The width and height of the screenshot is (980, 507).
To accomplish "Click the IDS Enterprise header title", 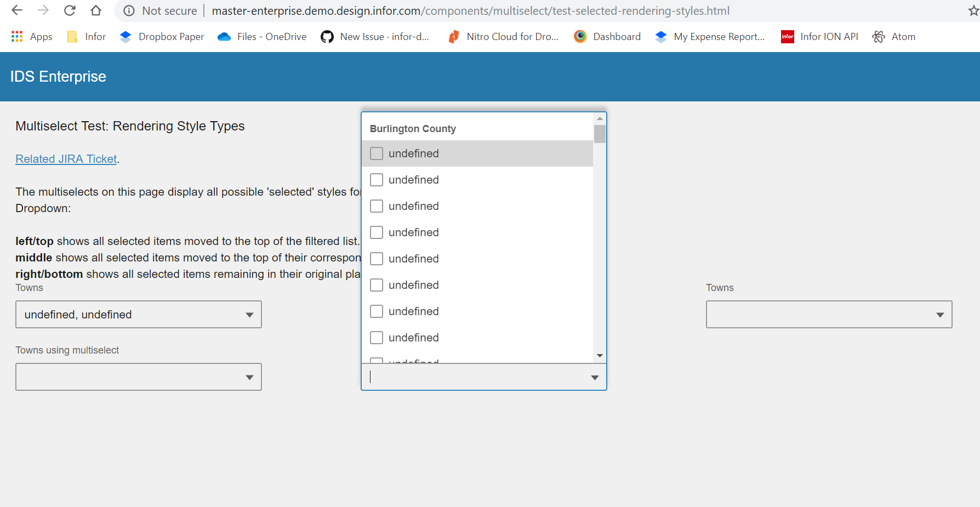I will 58,77.
